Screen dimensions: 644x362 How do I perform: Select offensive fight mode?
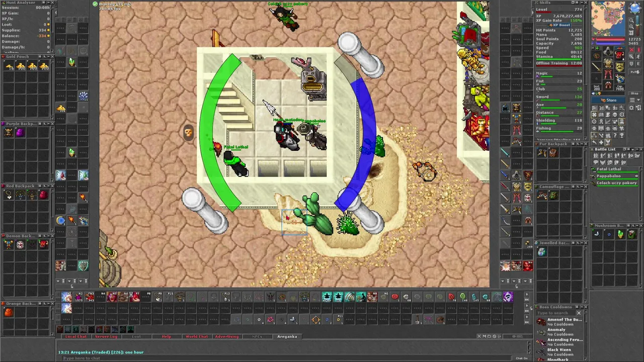(x=631, y=49)
